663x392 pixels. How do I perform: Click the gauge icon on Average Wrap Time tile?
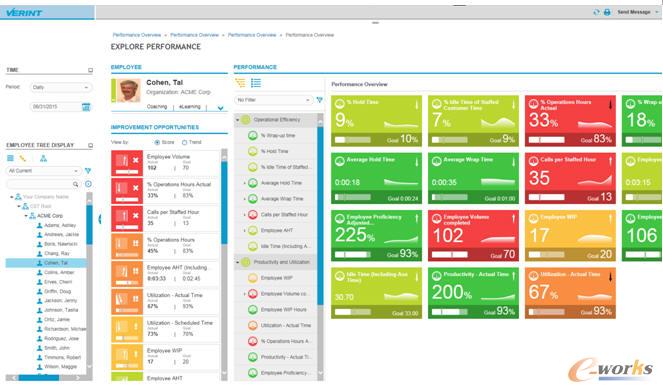[x=437, y=161]
